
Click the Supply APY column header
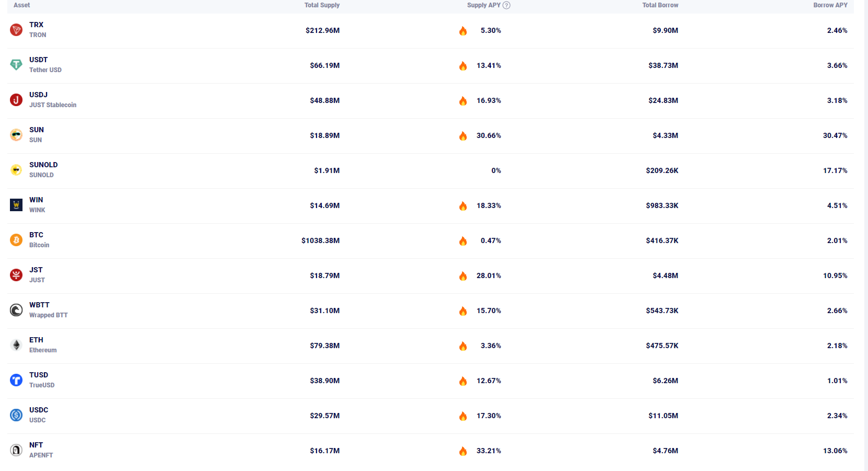tap(483, 5)
